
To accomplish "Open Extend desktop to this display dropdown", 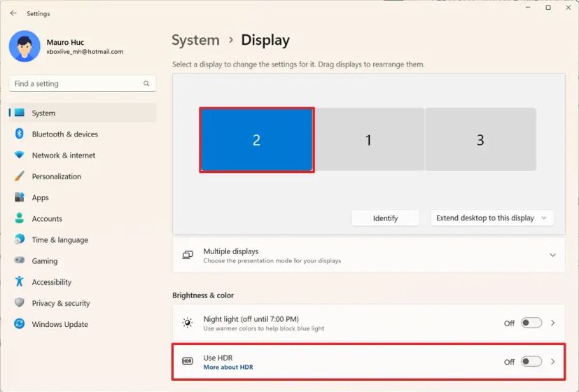I will [492, 218].
